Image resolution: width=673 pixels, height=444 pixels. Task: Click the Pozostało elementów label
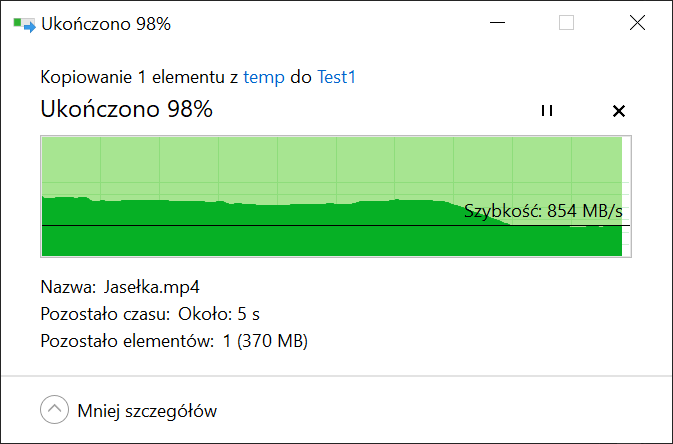pos(127,341)
